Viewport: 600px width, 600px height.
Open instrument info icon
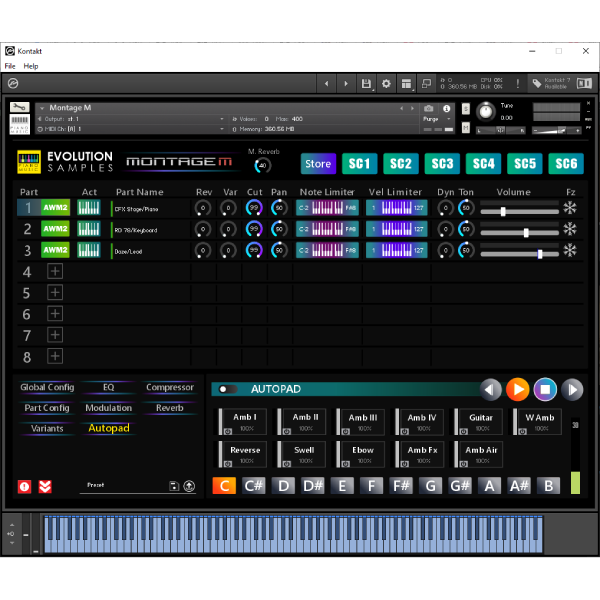(x=447, y=109)
